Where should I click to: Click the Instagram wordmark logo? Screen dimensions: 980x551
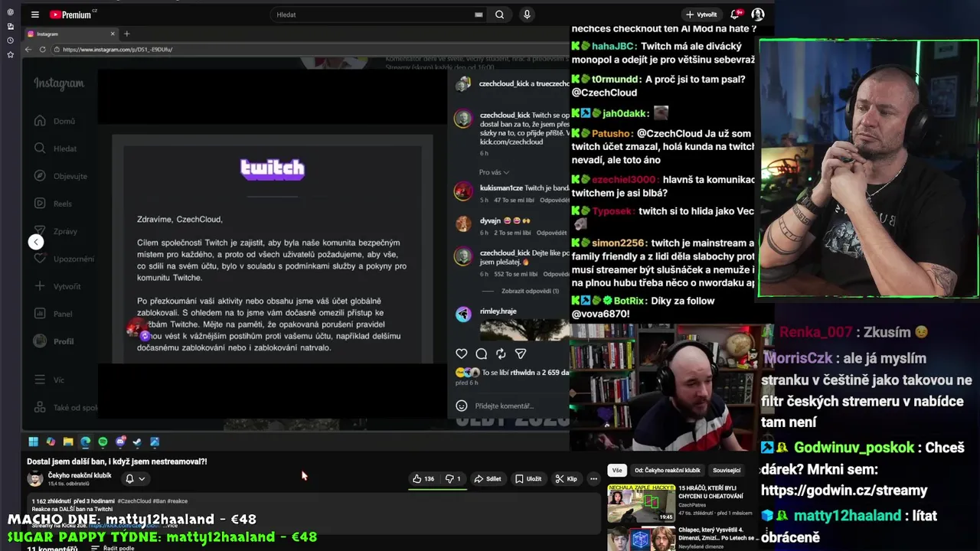[59, 83]
